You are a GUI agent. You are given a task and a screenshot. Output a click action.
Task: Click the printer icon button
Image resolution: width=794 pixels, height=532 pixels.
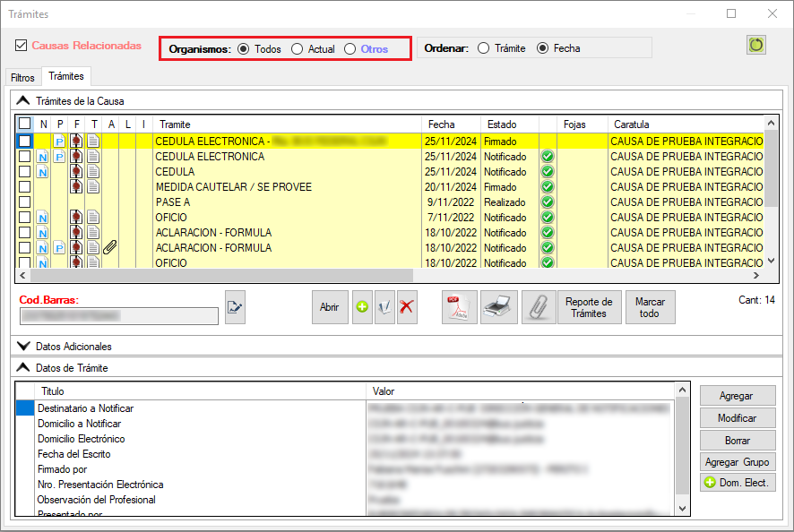coord(499,307)
